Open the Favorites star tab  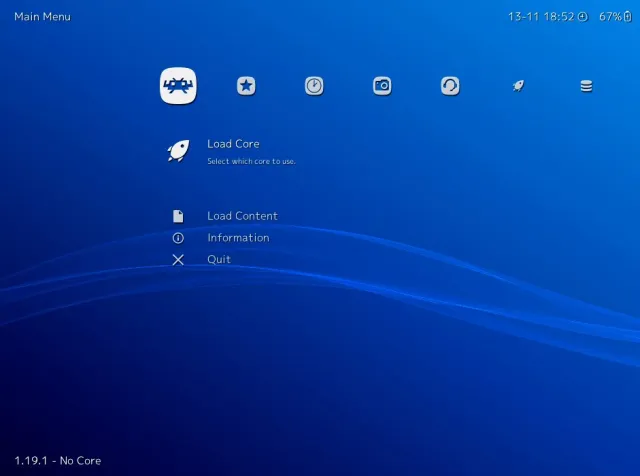246,86
